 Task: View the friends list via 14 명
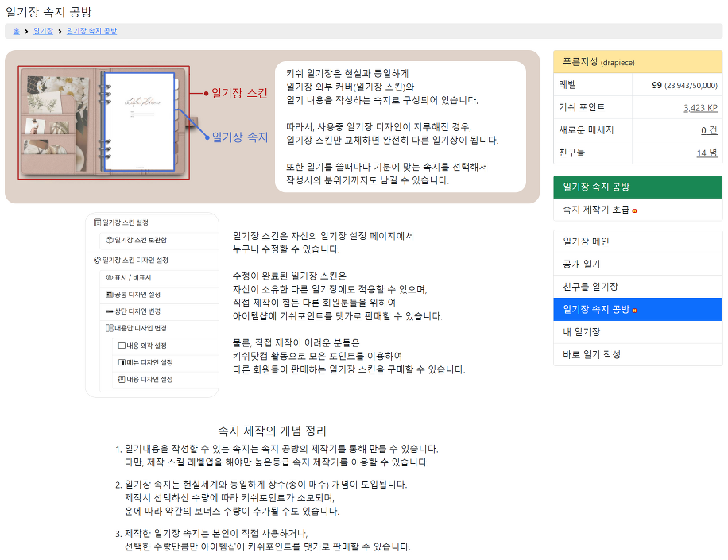pos(707,153)
